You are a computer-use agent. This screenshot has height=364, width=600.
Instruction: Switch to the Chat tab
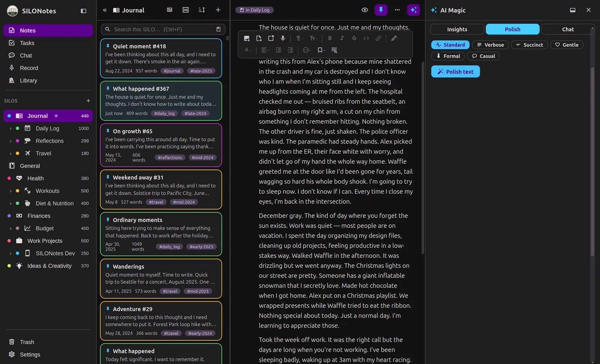click(x=568, y=29)
